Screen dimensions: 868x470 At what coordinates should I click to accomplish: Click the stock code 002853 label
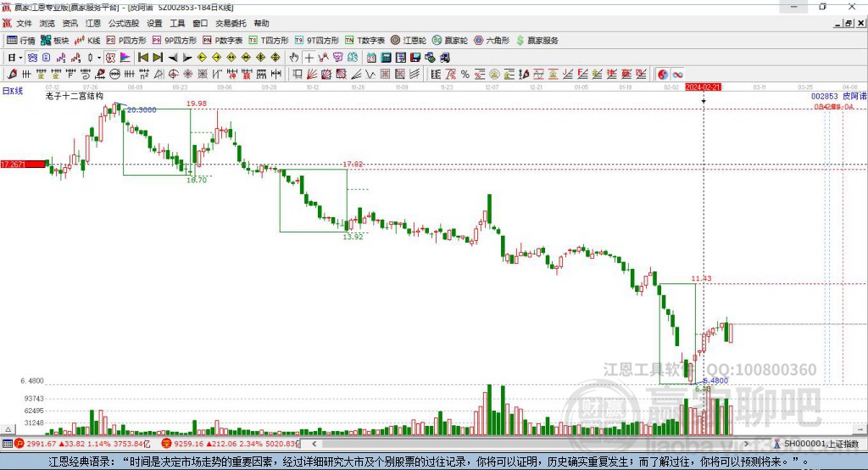click(x=824, y=97)
